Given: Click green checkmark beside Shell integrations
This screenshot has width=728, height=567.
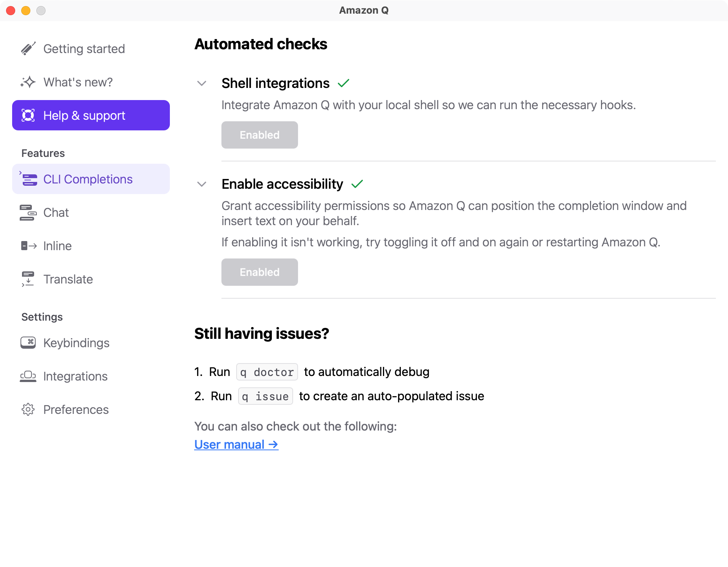Looking at the screenshot, I should pos(344,83).
